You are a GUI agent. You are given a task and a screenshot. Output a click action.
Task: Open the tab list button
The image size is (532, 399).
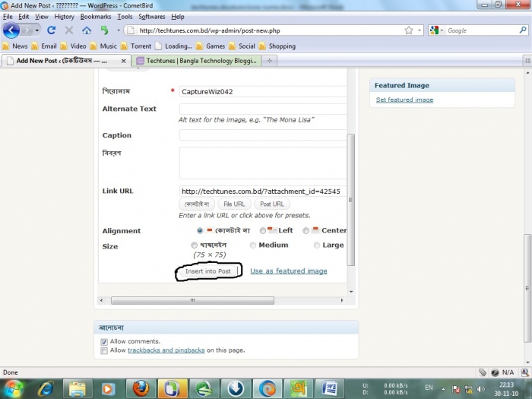pos(527,61)
